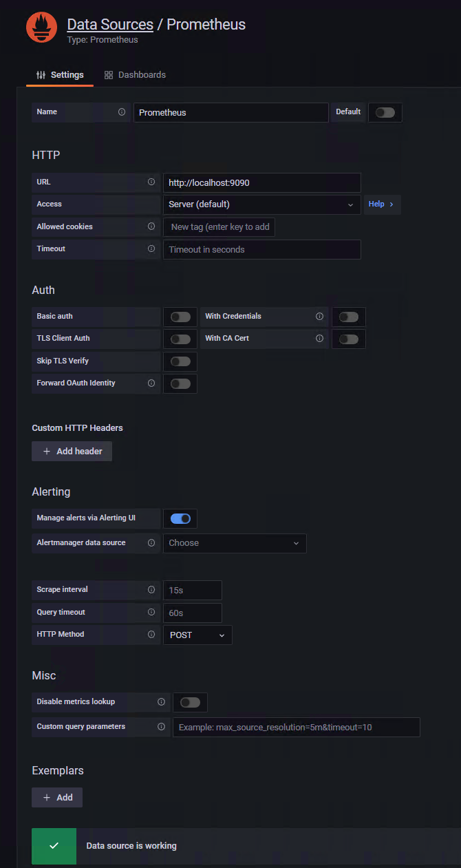Click the With Credentials info icon
461x868 pixels.
319,317
